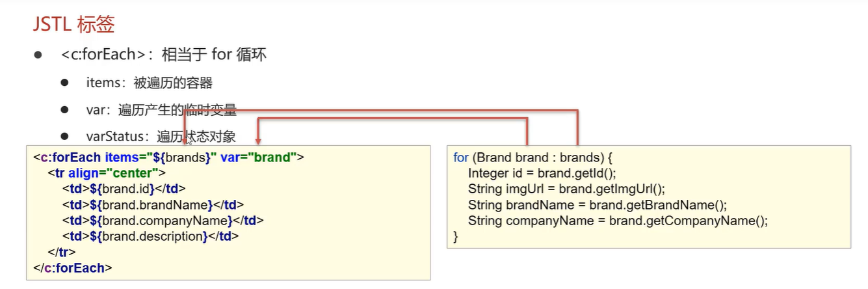Click the "JSTL 标签" slide title
This screenshot has width=868, height=289.
(73, 25)
